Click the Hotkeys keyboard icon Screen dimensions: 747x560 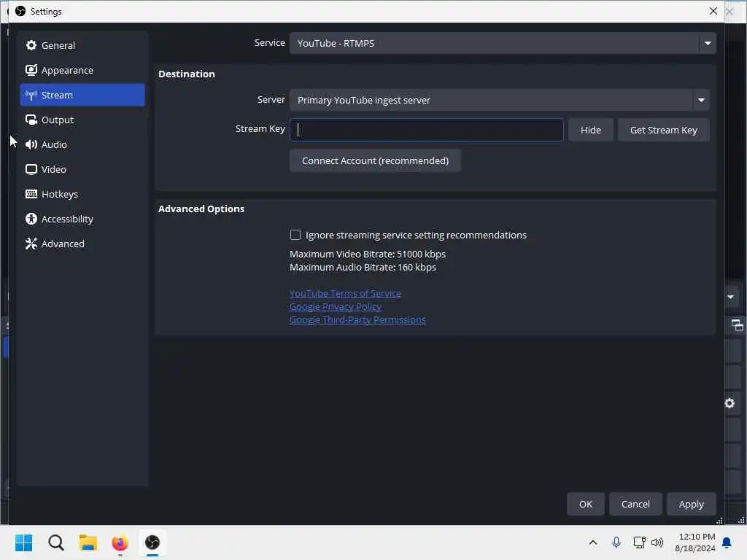click(31, 194)
